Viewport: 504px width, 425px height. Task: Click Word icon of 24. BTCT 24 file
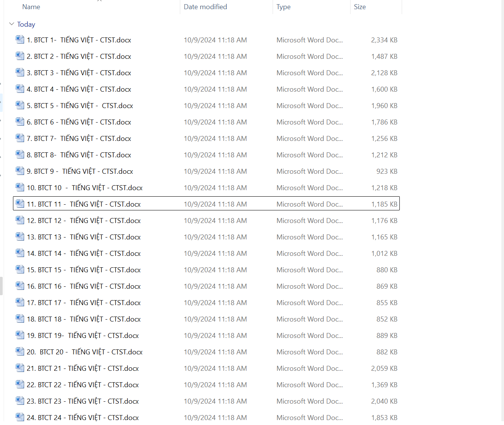tap(20, 417)
